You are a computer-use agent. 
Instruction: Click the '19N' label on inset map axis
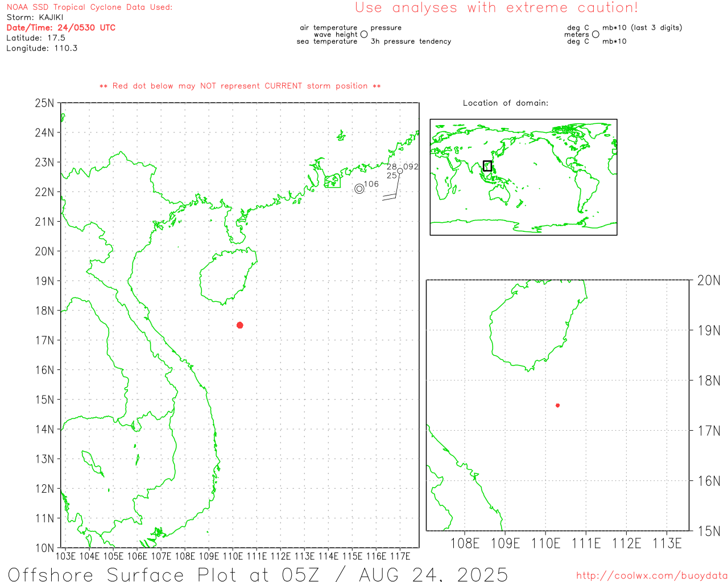tap(709, 330)
